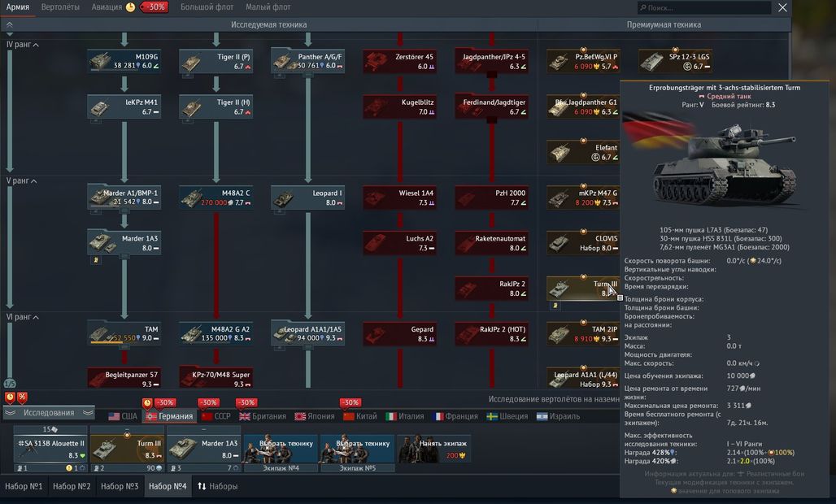Select the M48A2 G A2 tank icon
Image resolution: width=836 pixels, height=504 pixels.
pyautogui.click(x=216, y=333)
